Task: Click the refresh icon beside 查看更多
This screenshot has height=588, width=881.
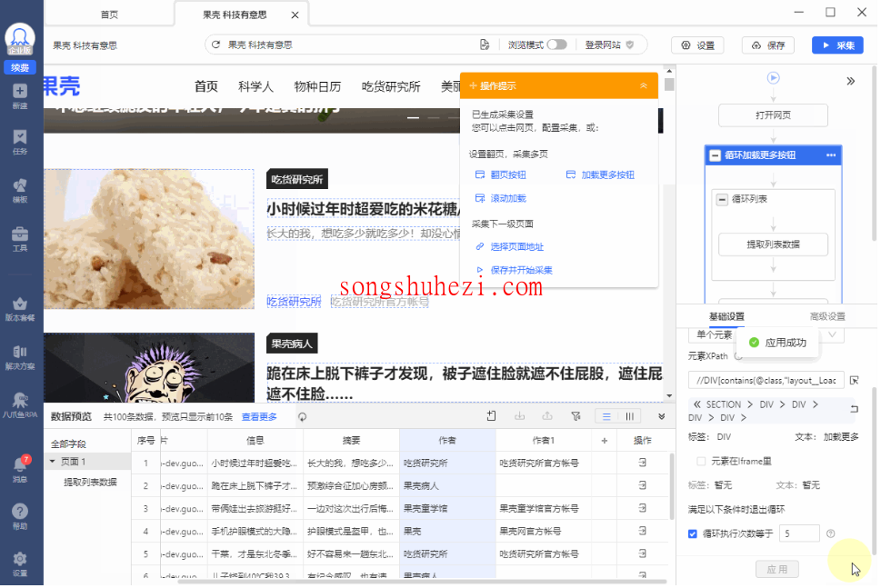Action: pyautogui.click(x=303, y=418)
